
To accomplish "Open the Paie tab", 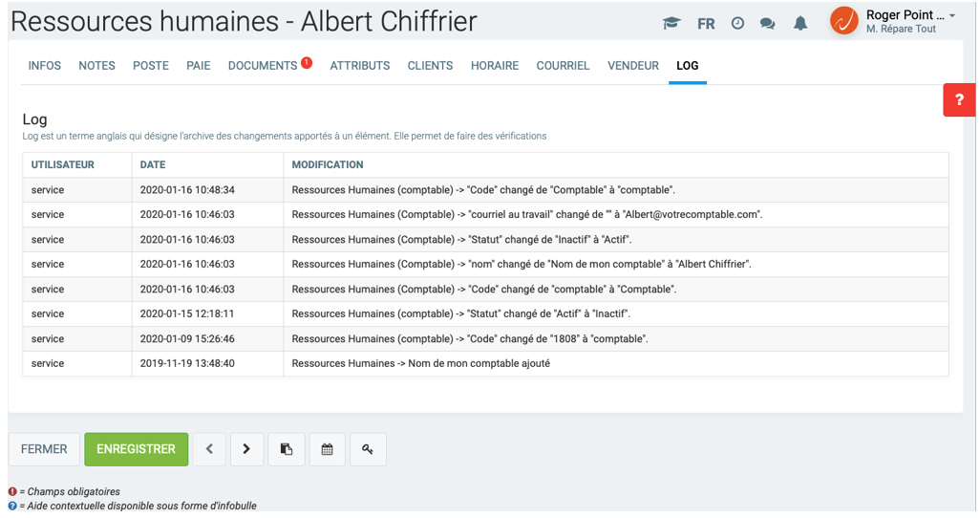I will (x=199, y=66).
